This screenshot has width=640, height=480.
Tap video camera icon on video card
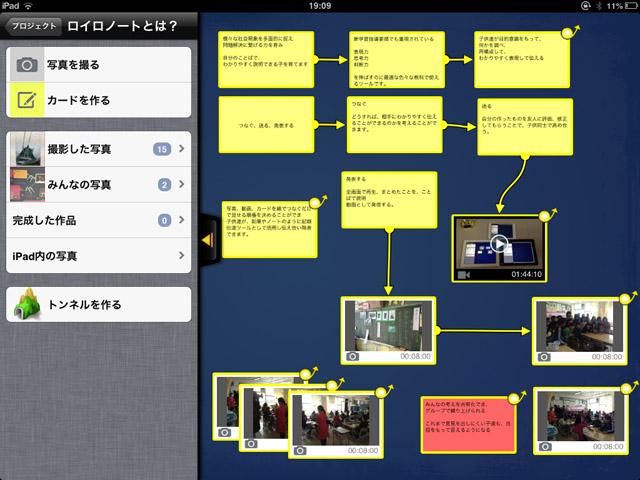coord(464,275)
